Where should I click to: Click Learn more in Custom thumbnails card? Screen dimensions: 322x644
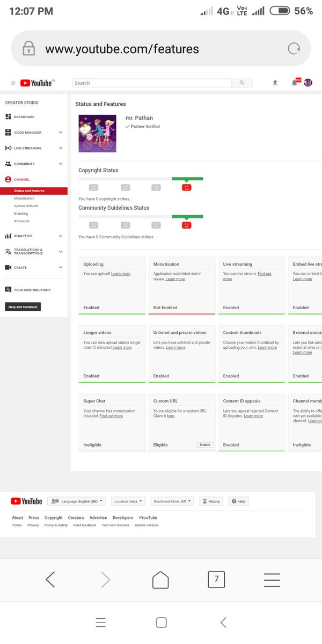[x=267, y=348]
